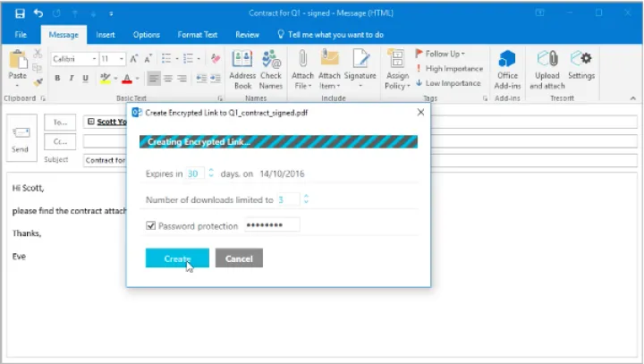The image size is (644, 364).
Task: Save message via floppy disk icon
Action: click(19, 13)
